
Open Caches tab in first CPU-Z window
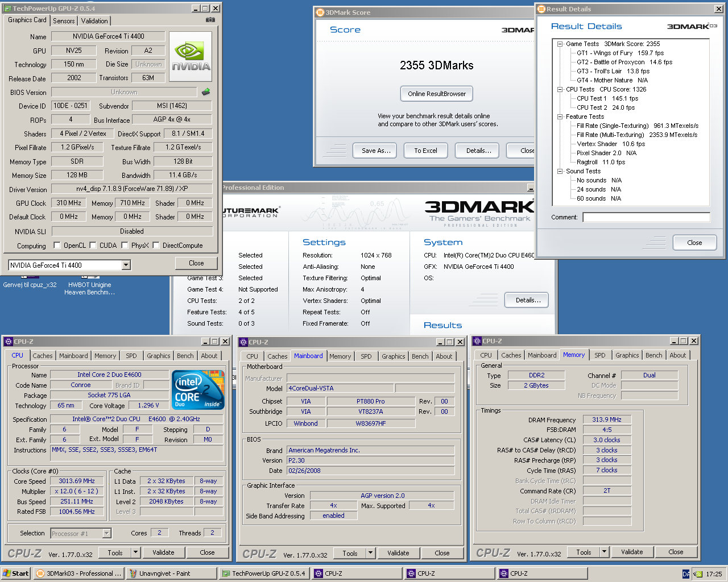coord(43,356)
